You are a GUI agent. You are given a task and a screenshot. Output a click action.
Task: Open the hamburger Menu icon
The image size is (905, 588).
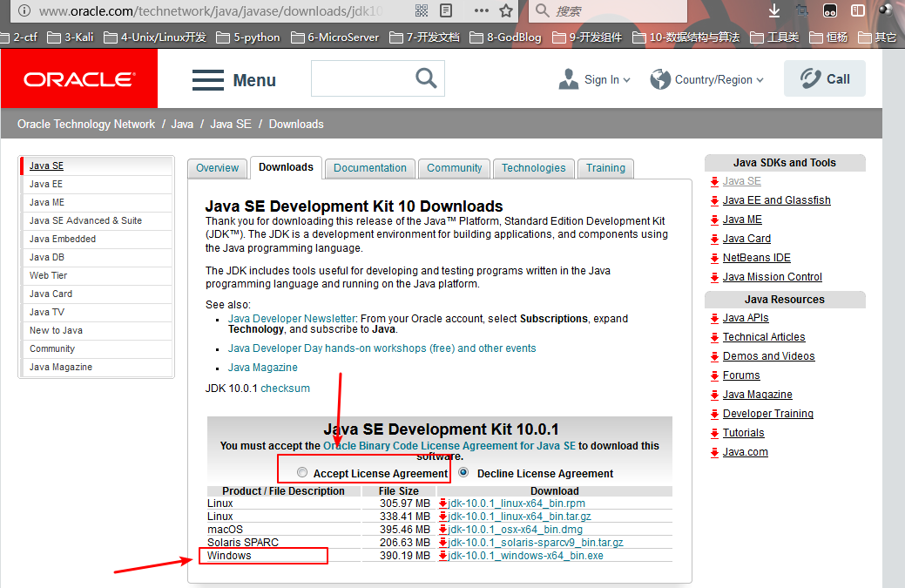point(208,80)
